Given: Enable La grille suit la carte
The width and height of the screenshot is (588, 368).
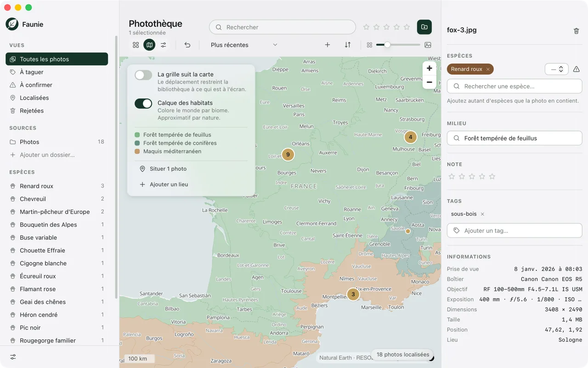Looking at the screenshot, I should point(143,75).
